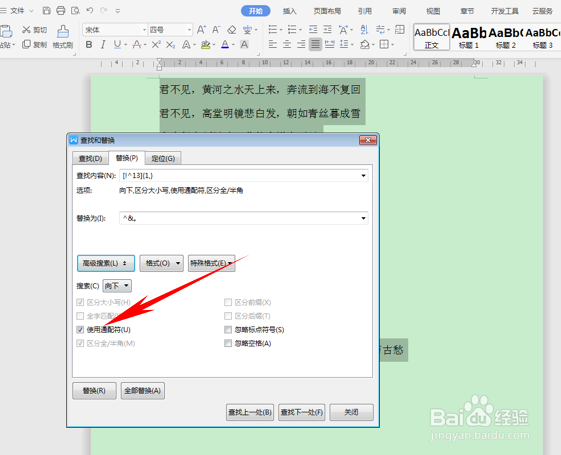Image resolution: width=561 pixels, height=455 pixels.
Task: Clear formatting with the eraser icon
Action: 231,30
